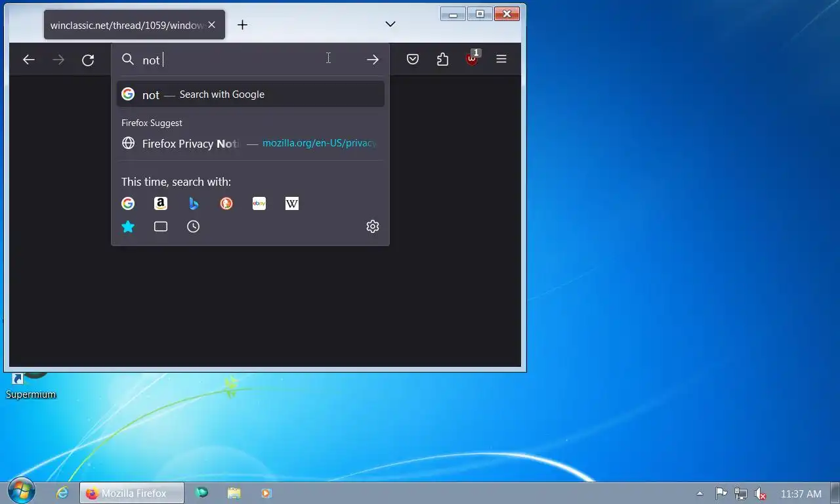Open the Extensions puzzle icon

(442, 59)
